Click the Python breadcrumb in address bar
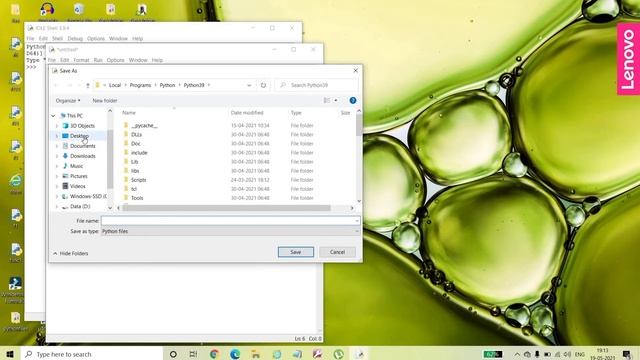Screen dimensions: 640x360 [167, 85]
